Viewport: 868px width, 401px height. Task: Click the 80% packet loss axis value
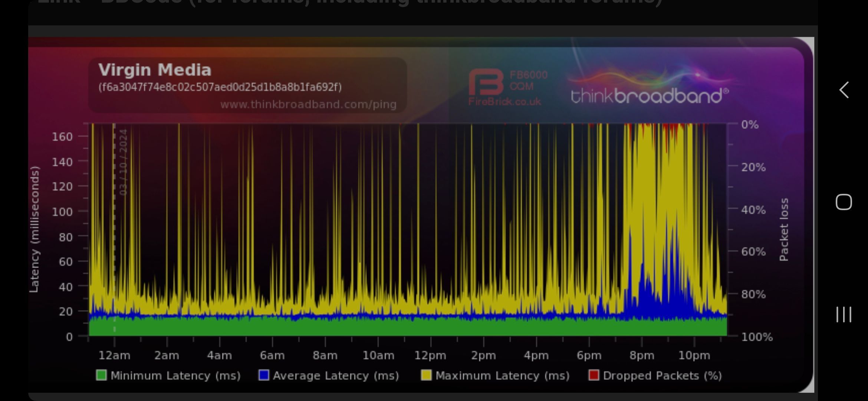[x=753, y=294]
